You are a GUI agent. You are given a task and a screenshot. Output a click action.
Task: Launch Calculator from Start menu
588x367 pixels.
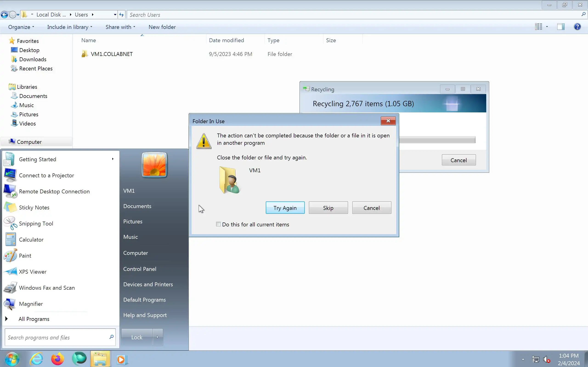[31, 239]
